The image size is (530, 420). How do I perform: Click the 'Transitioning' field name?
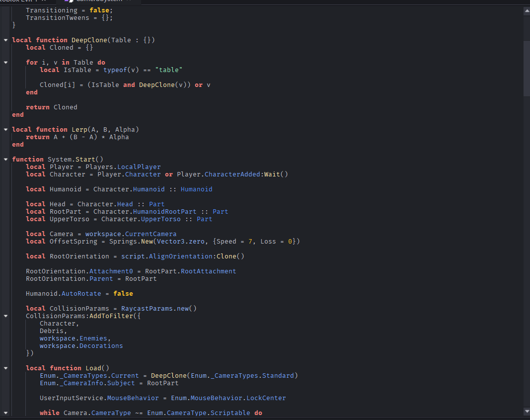52,10
